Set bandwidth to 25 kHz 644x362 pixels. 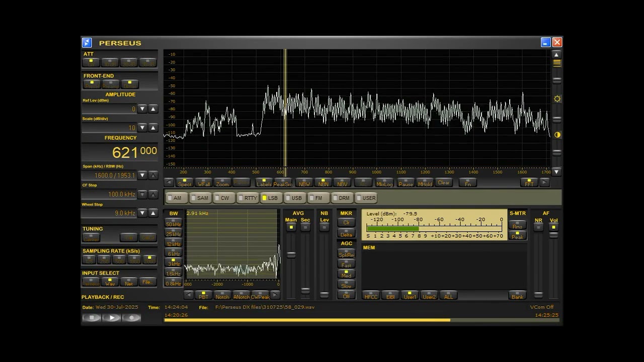173,233
